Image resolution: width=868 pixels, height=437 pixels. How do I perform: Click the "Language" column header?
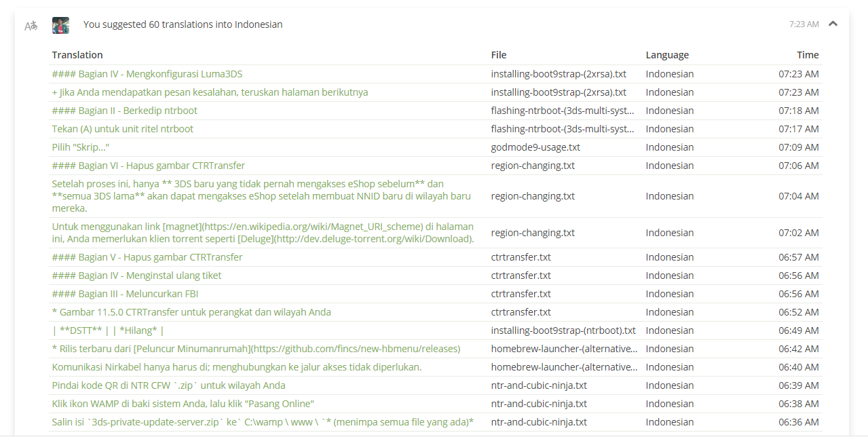coord(667,55)
